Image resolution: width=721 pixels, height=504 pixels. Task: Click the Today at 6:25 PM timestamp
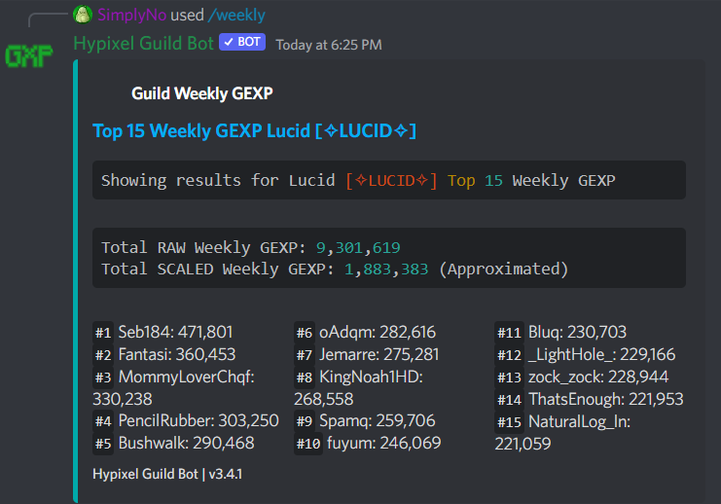coord(329,45)
